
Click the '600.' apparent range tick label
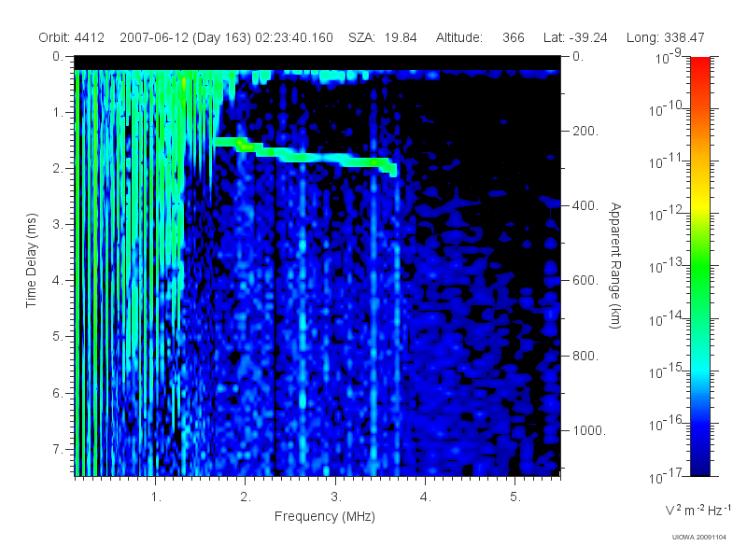pos(585,281)
